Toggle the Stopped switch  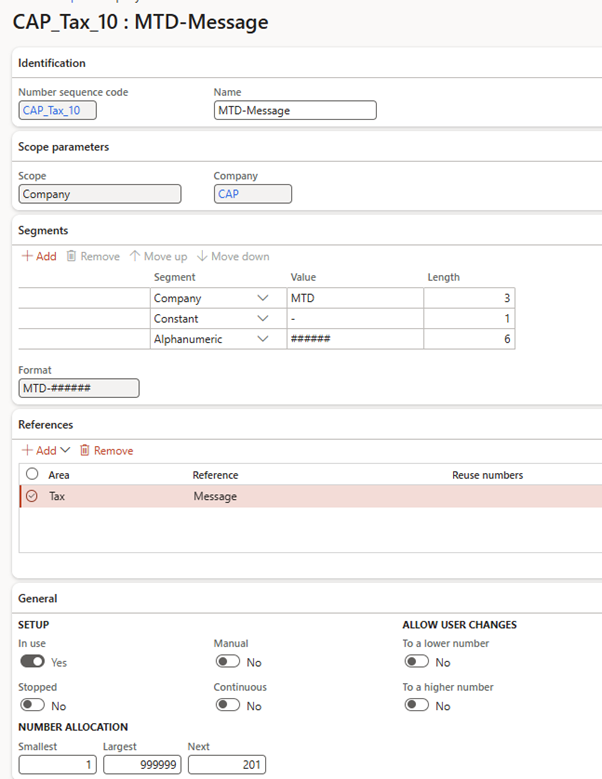(x=32, y=704)
